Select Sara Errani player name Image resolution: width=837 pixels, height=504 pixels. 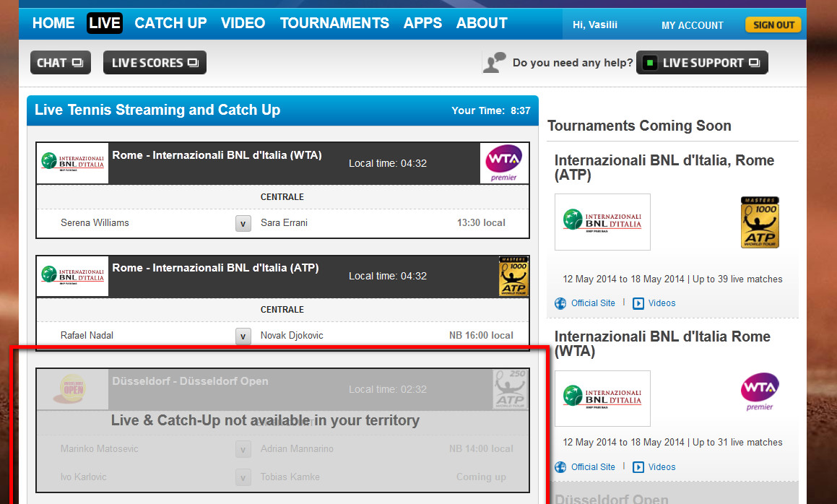click(x=284, y=222)
